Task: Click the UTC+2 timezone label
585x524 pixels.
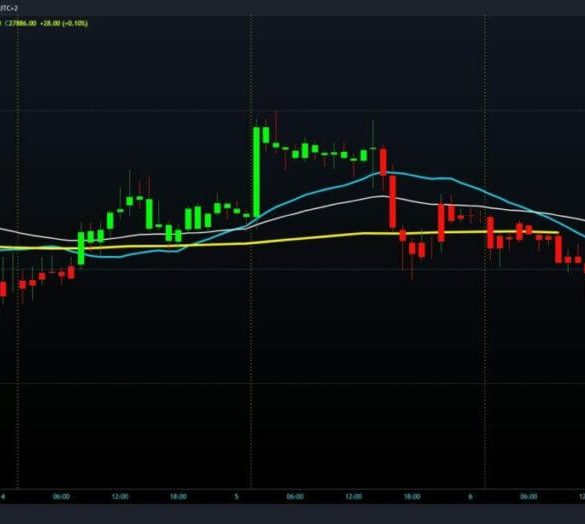Action: (8, 8)
